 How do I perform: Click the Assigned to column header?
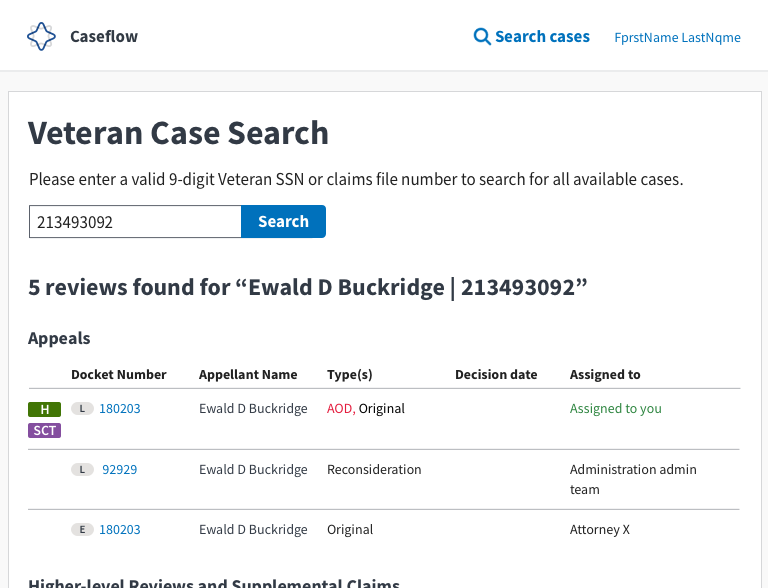point(605,374)
